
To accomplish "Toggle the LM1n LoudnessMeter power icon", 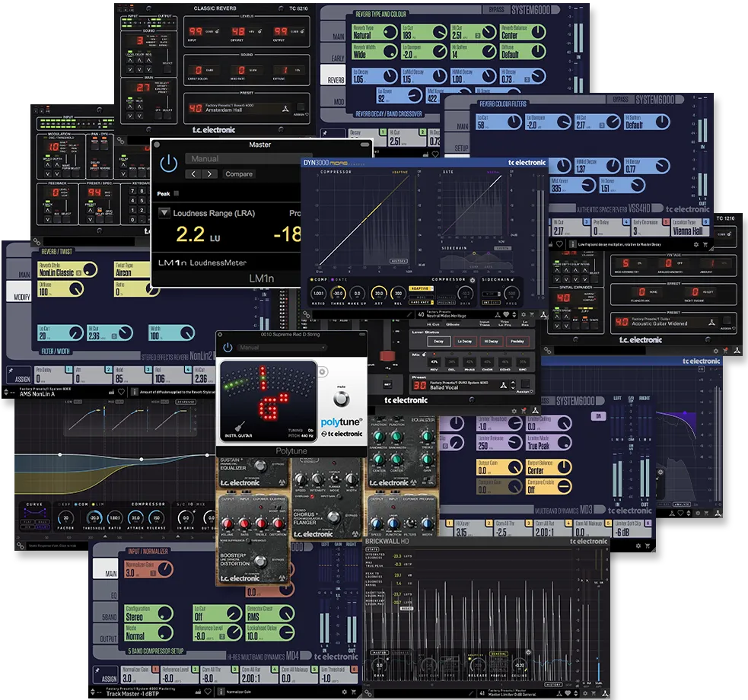I will [169, 164].
